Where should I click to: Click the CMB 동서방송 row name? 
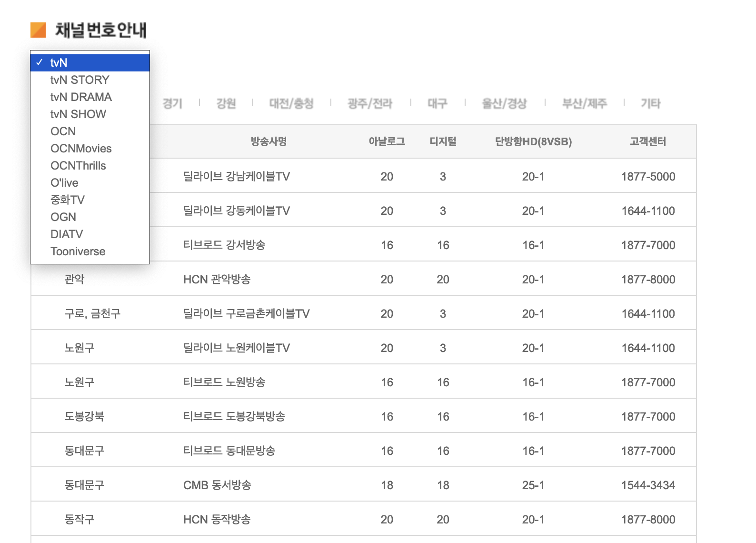(x=217, y=485)
